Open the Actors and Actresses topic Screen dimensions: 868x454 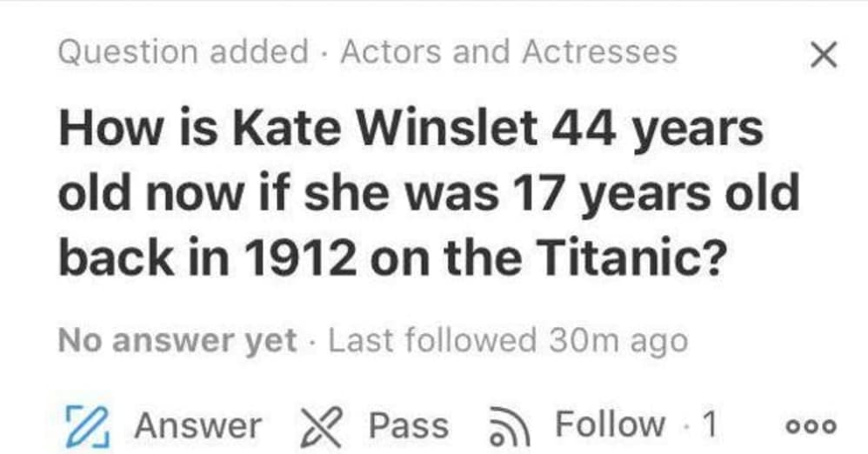(x=508, y=52)
